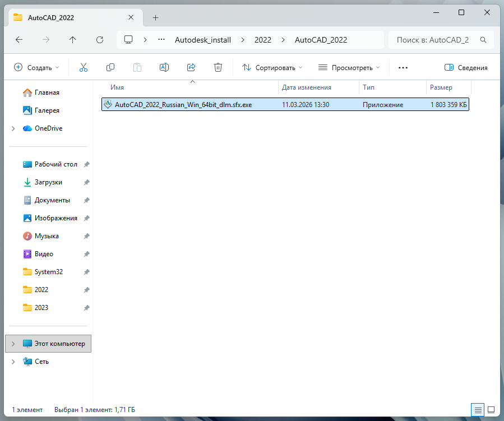Click the forward navigation arrow
The height and width of the screenshot is (421, 504).
[46, 40]
